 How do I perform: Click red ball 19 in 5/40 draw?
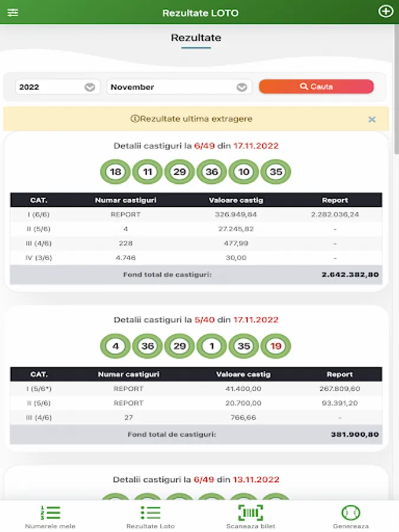click(275, 346)
